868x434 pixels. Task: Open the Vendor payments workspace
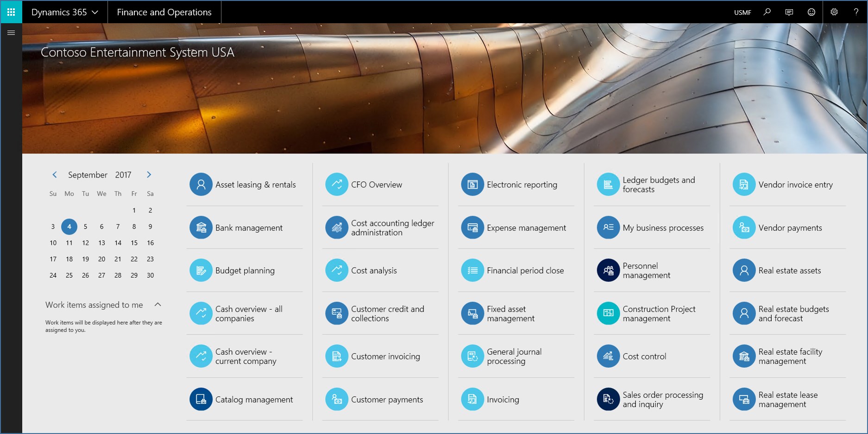coord(787,228)
